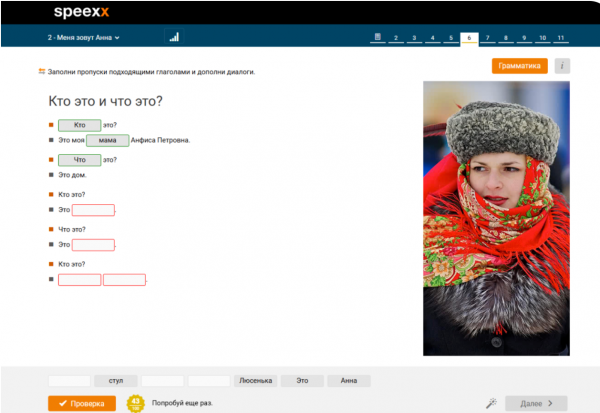Click the score badge showing 43

(135, 403)
